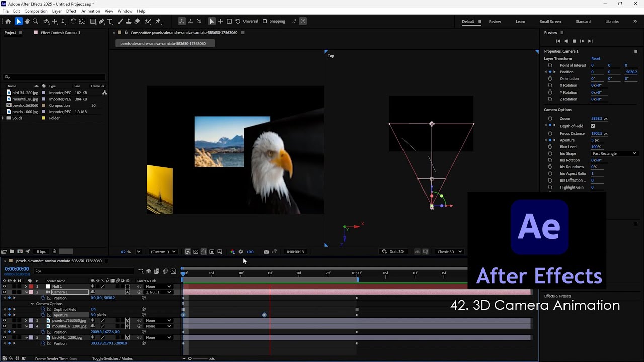Click the timeline zoom slider handle
The height and width of the screenshot is (362, 644).
click(x=190, y=358)
